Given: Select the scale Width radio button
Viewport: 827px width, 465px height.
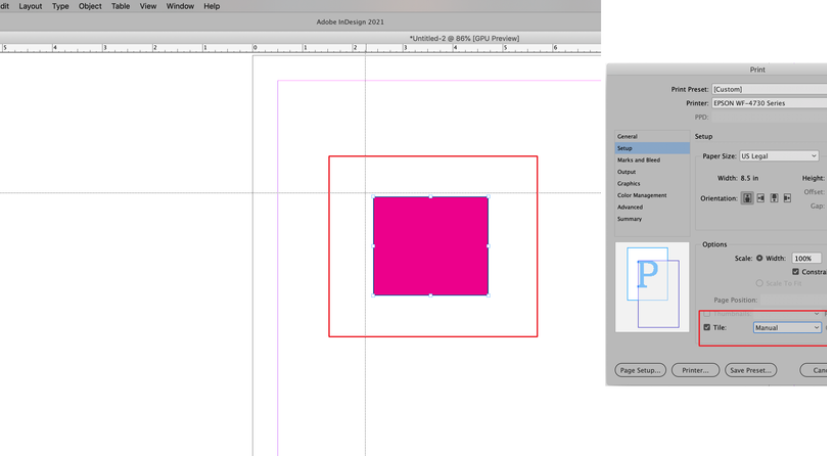Looking at the screenshot, I should click(x=760, y=258).
